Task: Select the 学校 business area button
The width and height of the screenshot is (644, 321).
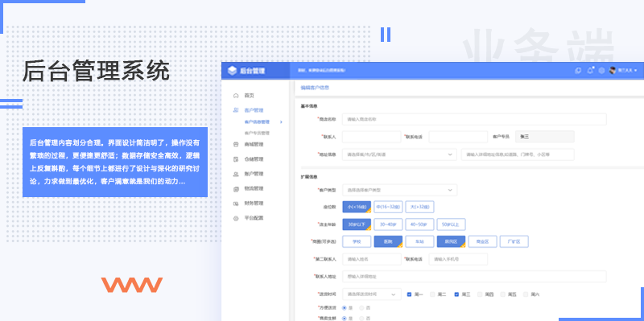Action: (x=357, y=242)
